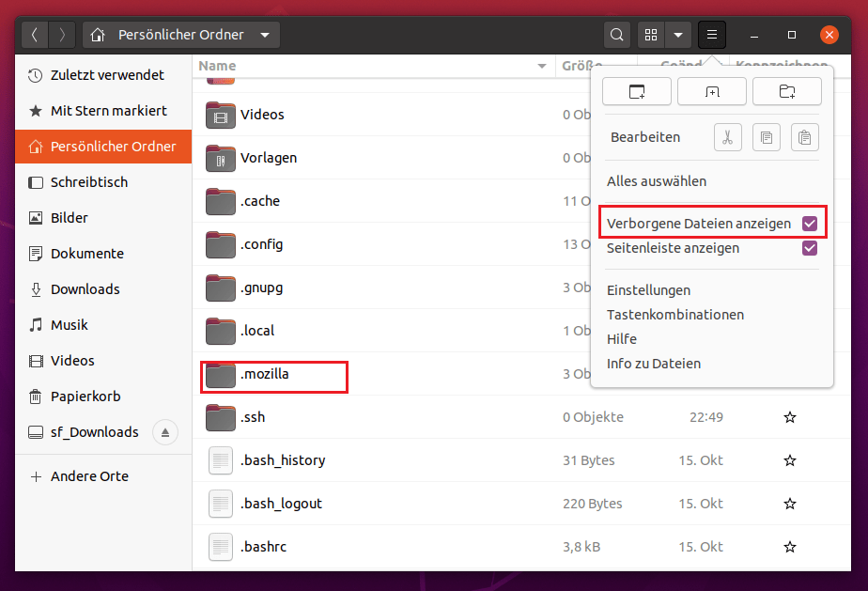Star the .bash_history file

(x=790, y=460)
